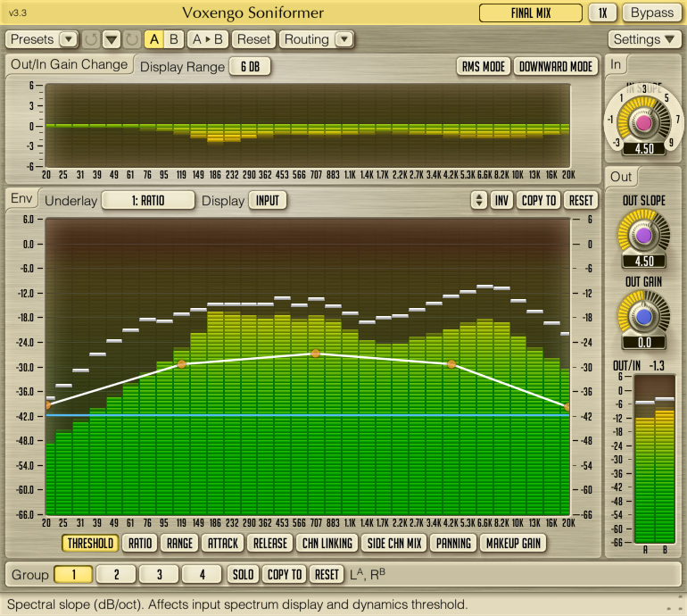This screenshot has width=687, height=616.
Task: Toggle Solo for the current group
Action: 242,574
